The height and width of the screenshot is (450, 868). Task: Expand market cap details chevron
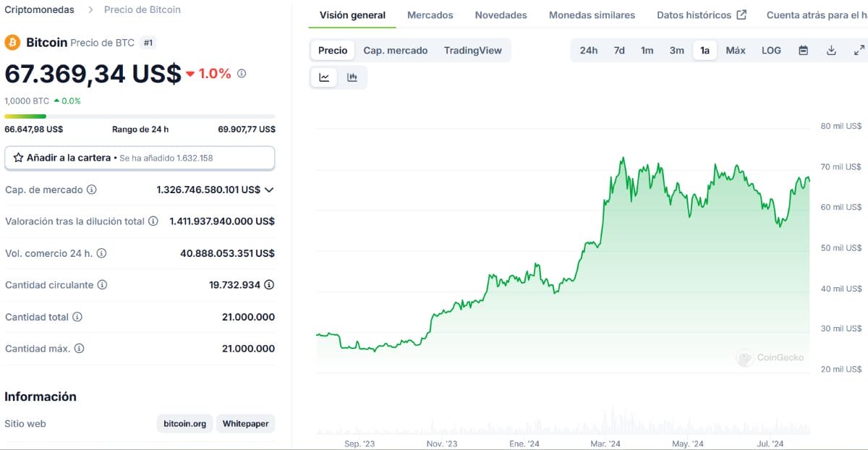coord(269,190)
